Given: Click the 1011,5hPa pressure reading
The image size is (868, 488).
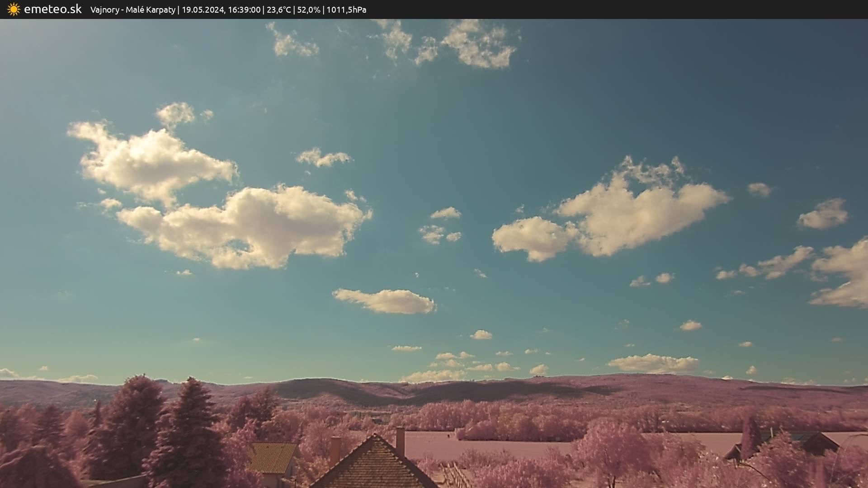Looking at the screenshot, I should click(346, 9).
